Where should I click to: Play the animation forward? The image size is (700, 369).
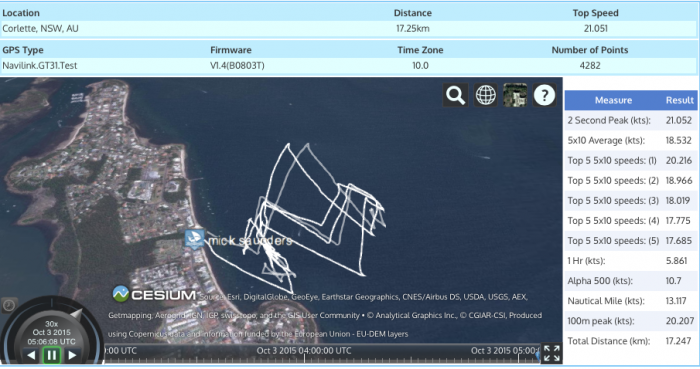point(72,356)
